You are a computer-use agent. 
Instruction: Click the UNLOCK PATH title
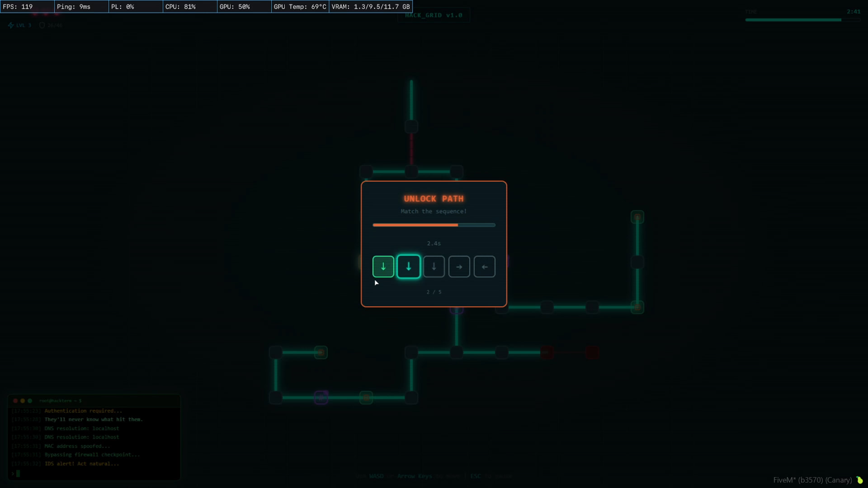point(434,199)
